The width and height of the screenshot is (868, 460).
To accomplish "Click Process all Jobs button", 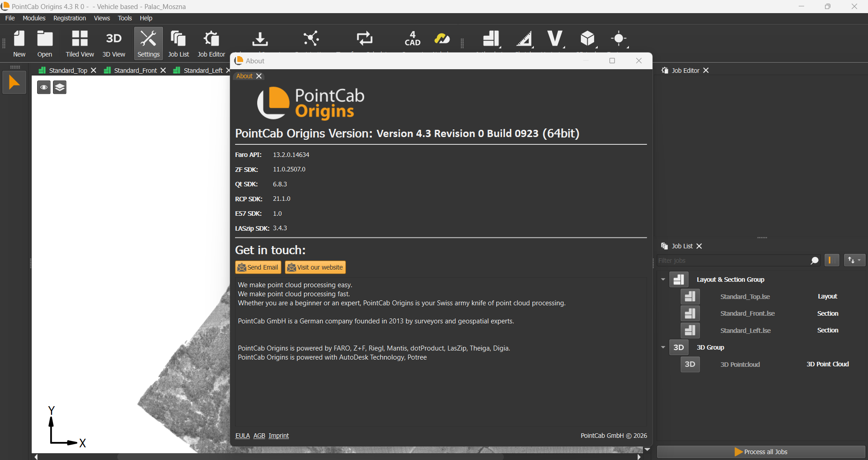I will (x=761, y=452).
